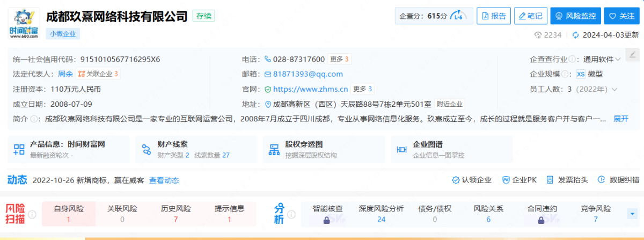
Task: Click the email address 81871393@qq.com
Action: pos(308,74)
